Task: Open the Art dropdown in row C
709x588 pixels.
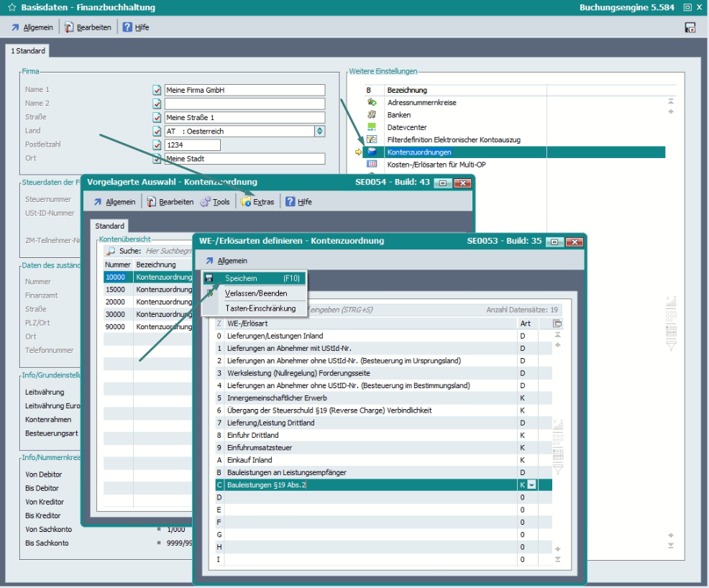Action: (x=531, y=485)
